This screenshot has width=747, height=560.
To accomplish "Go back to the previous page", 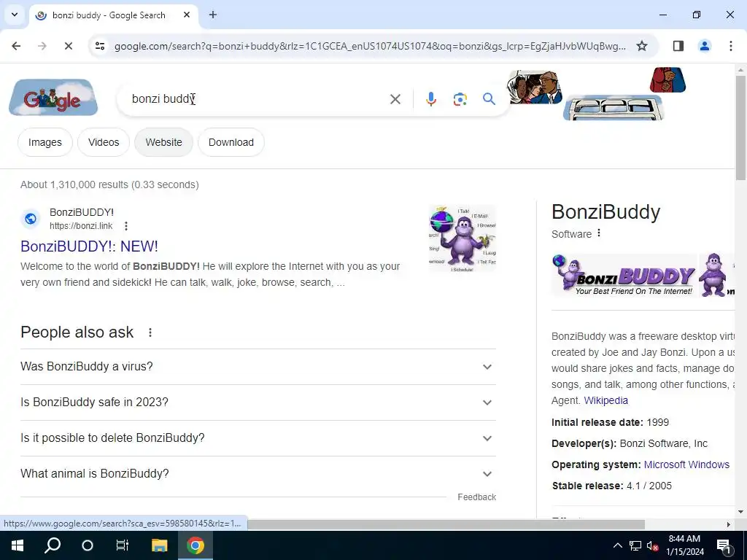I will pyautogui.click(x=16, y=46).
